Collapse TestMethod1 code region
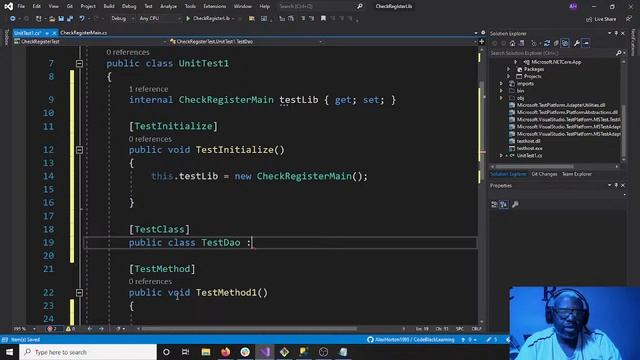Screen dimensions: 640x360 [x=79, y=293]
